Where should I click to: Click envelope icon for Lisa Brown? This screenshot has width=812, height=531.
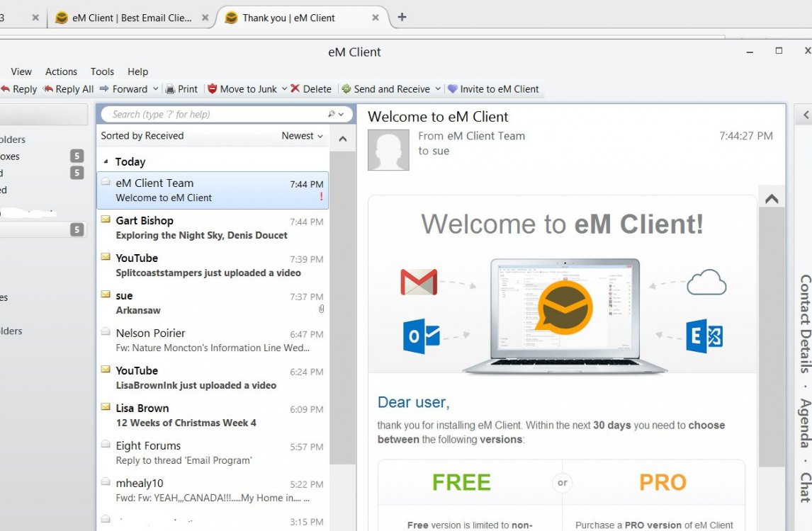106,407
